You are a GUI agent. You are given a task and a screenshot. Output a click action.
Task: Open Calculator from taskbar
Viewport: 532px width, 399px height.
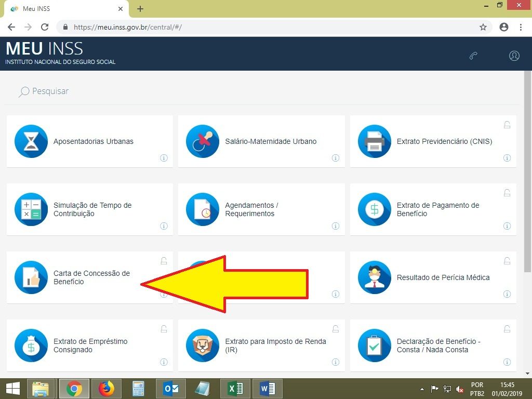tap(138, 389)
